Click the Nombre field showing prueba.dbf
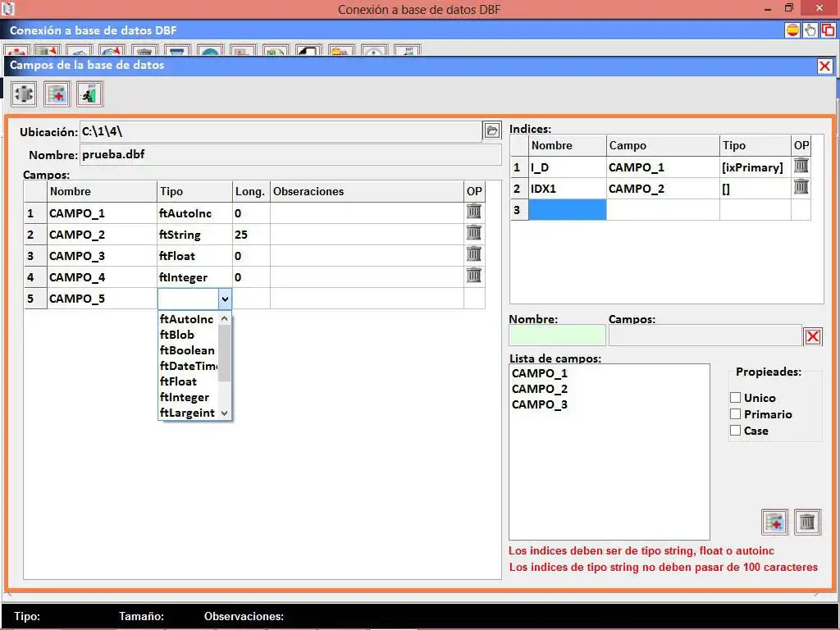Viewport: 840px width, 630px height. pos(290,155)
